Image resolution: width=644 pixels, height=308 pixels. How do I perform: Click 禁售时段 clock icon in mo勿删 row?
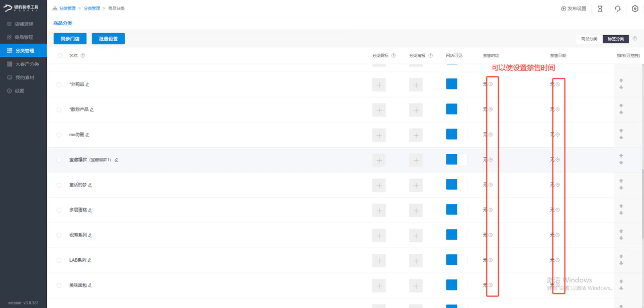tap(491, 135)
